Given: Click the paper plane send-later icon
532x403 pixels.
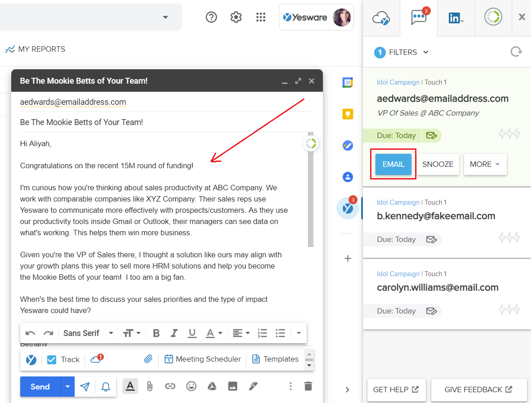Looking at the screenshot, I should (85, 387).
